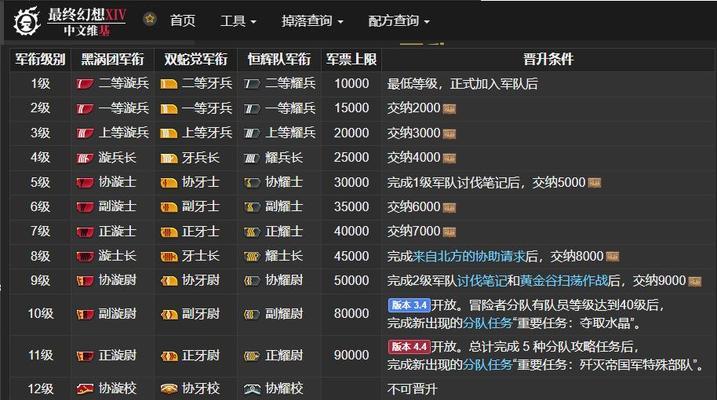Click the 协耀校 rank badge icon

point(251,389)
